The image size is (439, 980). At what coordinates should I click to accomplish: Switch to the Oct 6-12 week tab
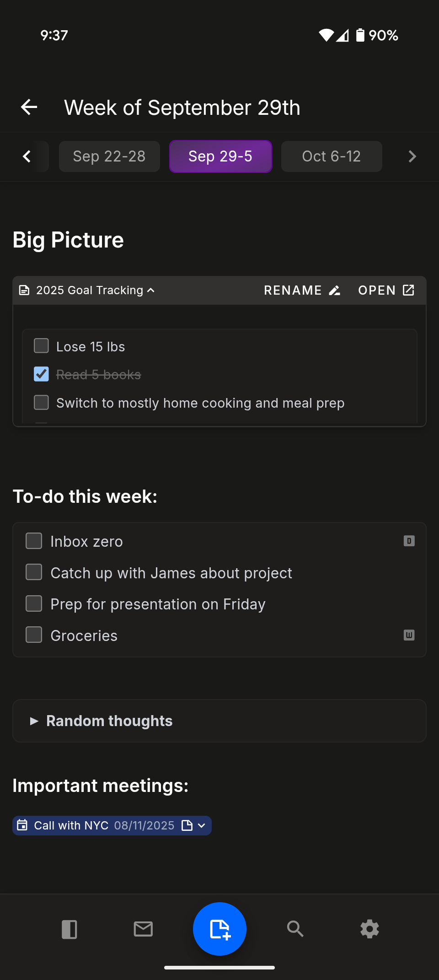(332, 156)
